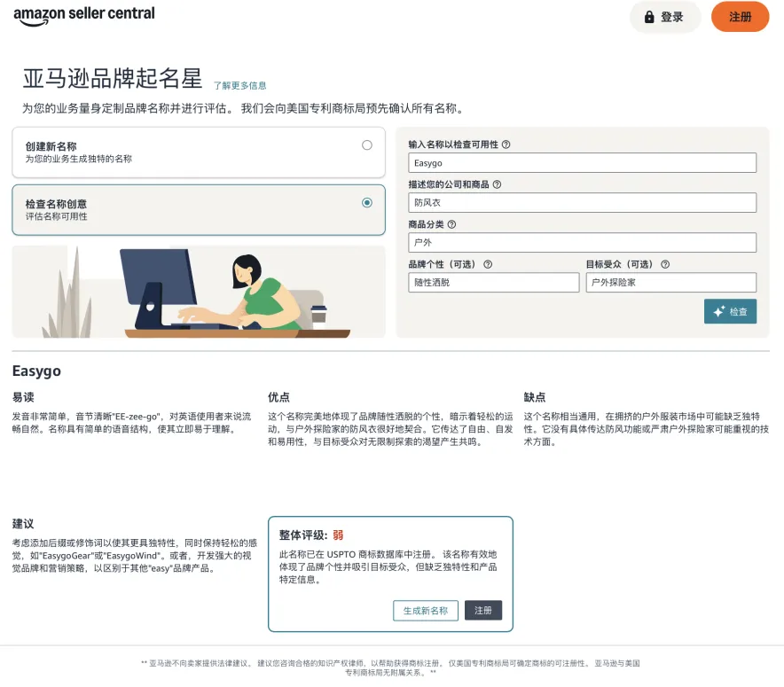Select the 创建新名称 radio button

367,144
